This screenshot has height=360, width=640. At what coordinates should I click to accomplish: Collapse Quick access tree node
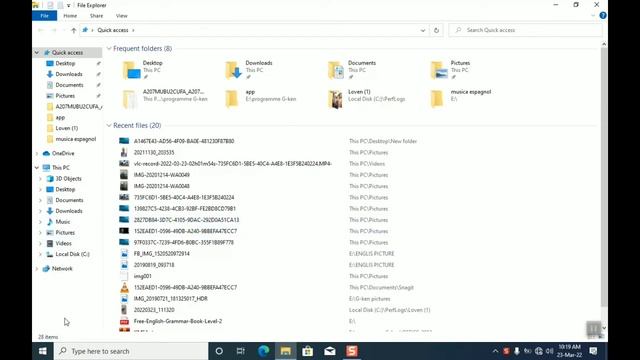click(37, 53)
